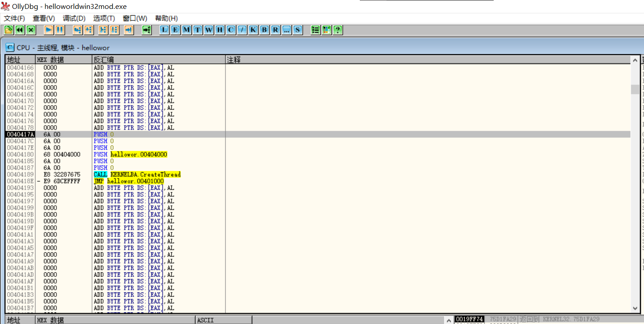Close the debugged program with X icon
This screenshot has height=324, width=644.
31,30
